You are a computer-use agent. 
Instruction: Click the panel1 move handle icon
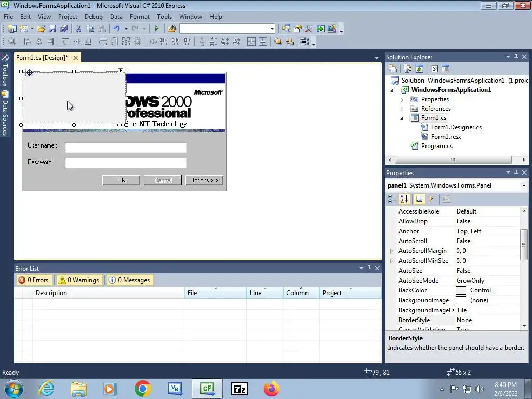(x=29, y=72)
